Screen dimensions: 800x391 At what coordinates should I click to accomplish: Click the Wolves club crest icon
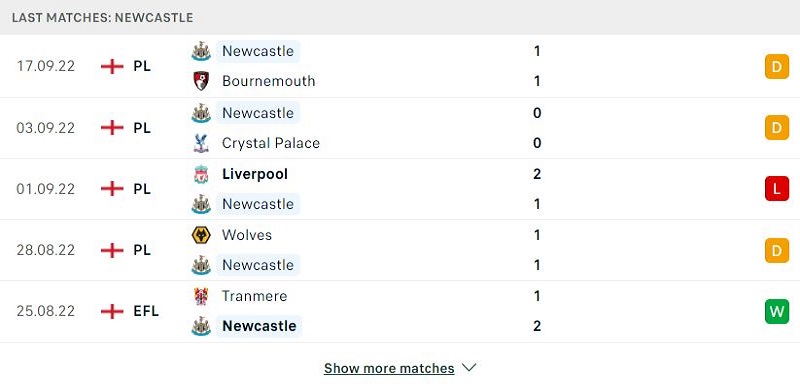coord(201,235)
